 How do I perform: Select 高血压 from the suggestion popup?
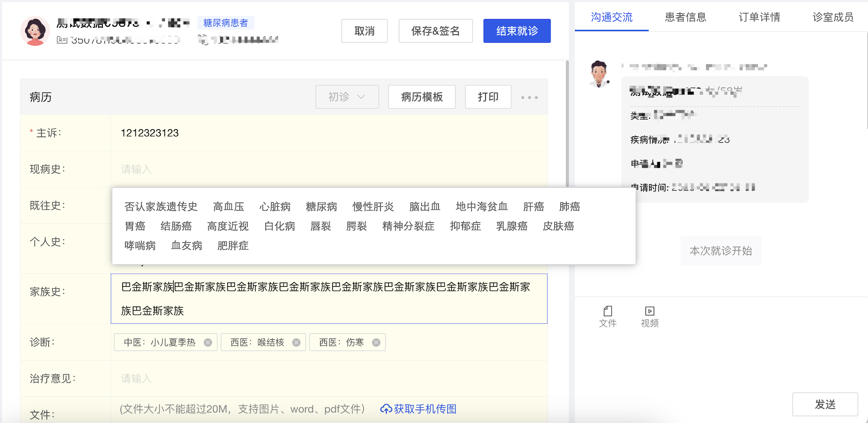click(228, 207)
